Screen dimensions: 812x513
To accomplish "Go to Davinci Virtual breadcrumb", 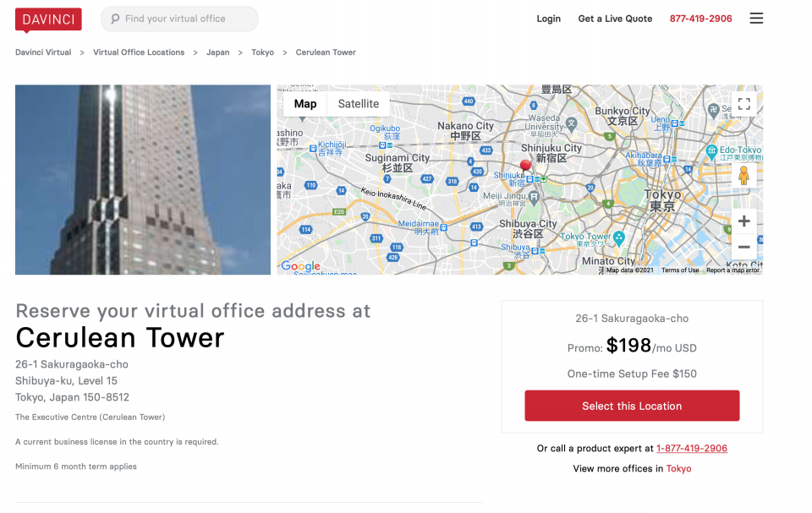I will pyautogui.click(x=43, y=52).
